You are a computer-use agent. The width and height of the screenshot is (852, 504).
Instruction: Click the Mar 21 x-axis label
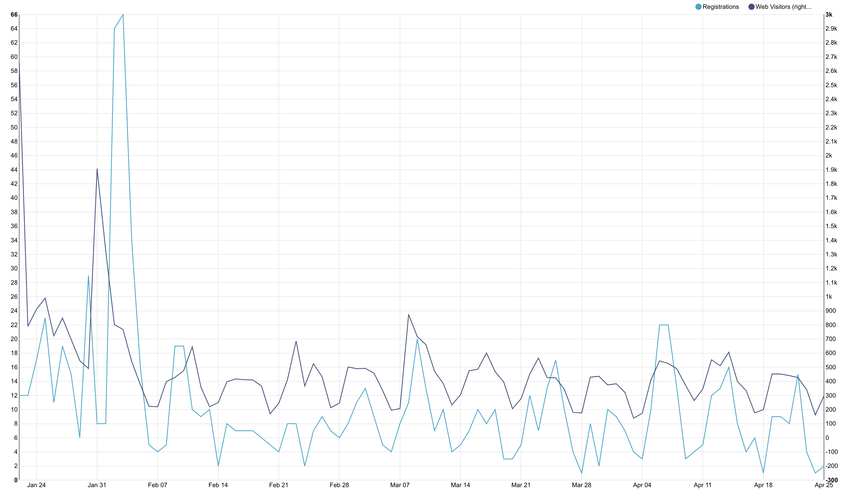(521, 485)
